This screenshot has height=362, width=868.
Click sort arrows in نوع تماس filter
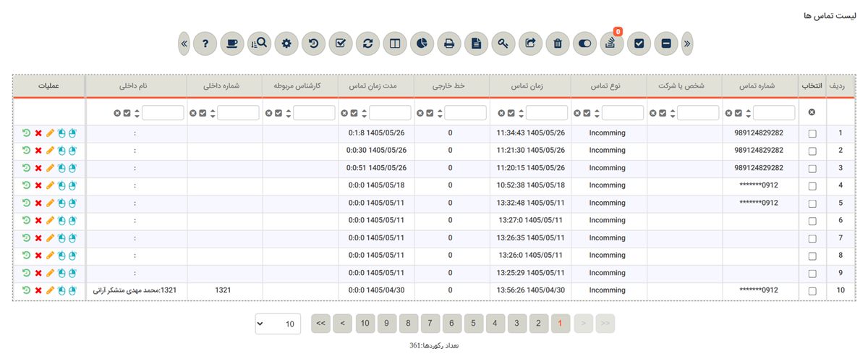tap(597, 113)
